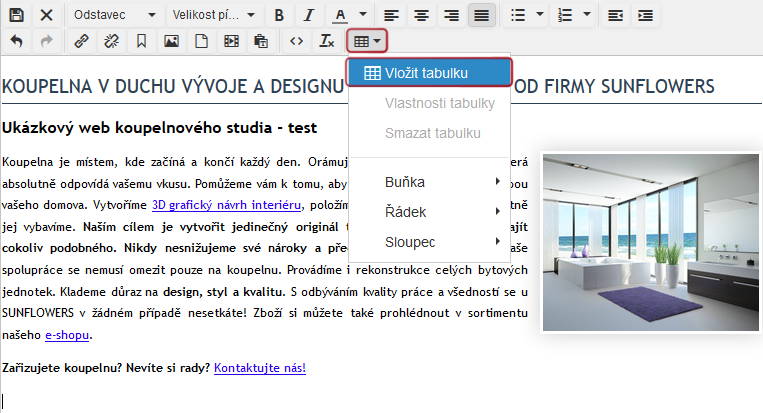
Task: Expand the bullet list style dropdown arrow
Action: pyautogui.click(x=541, y=16)
